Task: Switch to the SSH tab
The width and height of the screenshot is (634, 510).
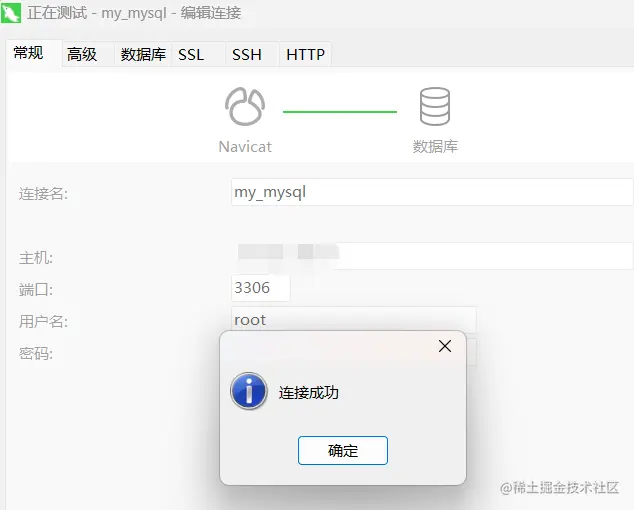Action: 252,54
